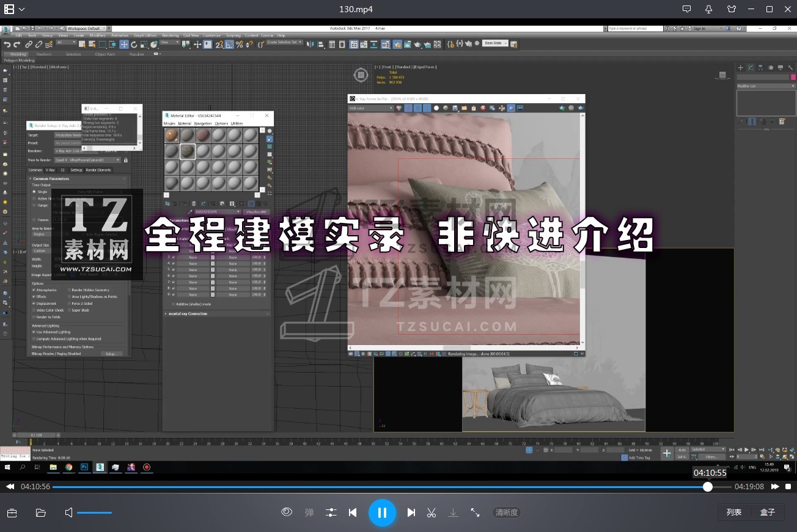Click the Setup... button in Render Setup
The image size is (797, 532).
111,354
